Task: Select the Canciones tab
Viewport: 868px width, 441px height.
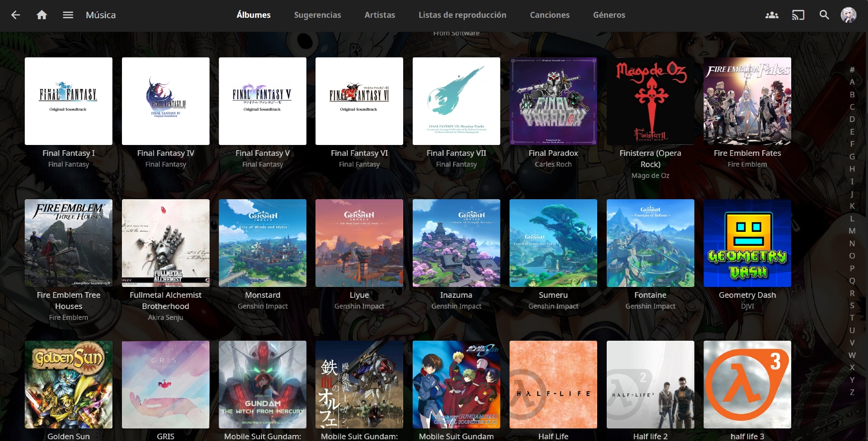Action: point(549,15)
